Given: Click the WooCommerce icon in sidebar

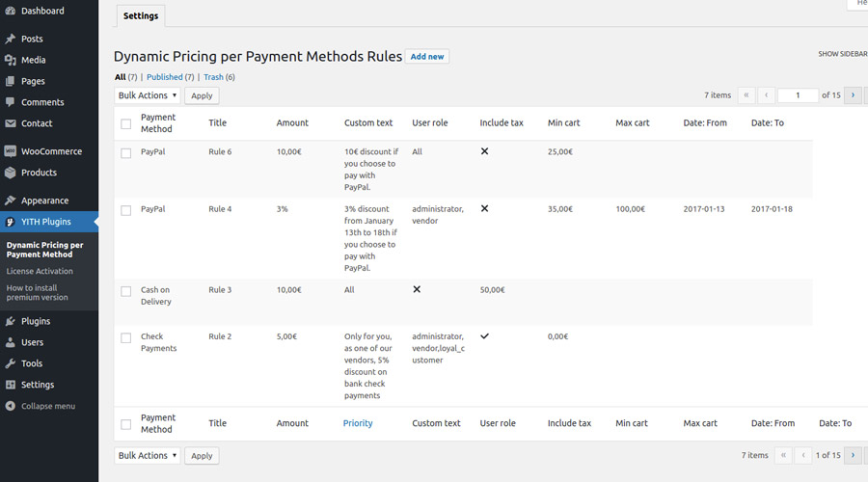Looking at the screenshot, I should click(x=10, y=151).
